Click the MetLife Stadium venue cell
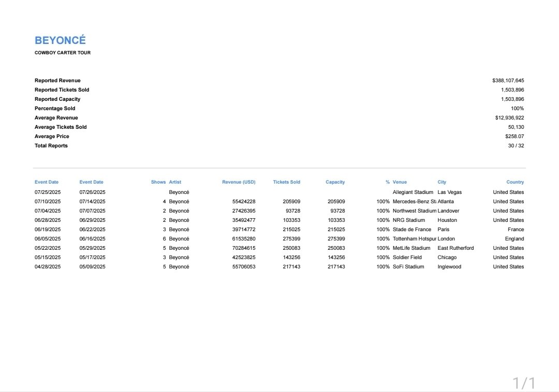Image resolution: width=559 pixels, height=392 pixels. coord(411,248)
